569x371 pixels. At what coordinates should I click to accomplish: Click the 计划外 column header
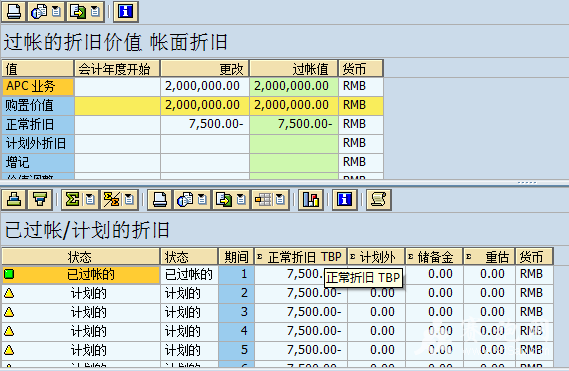(x=376, y=257)
